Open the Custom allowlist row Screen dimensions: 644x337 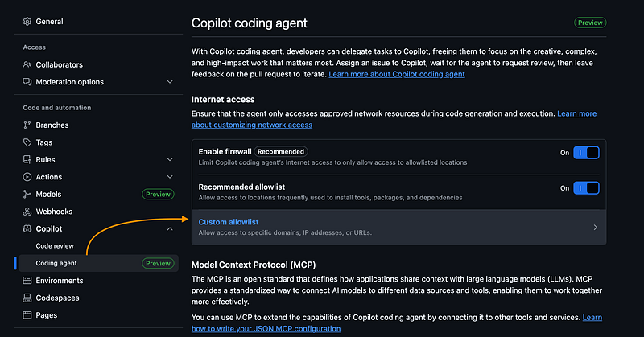click(x=398, y=228)
